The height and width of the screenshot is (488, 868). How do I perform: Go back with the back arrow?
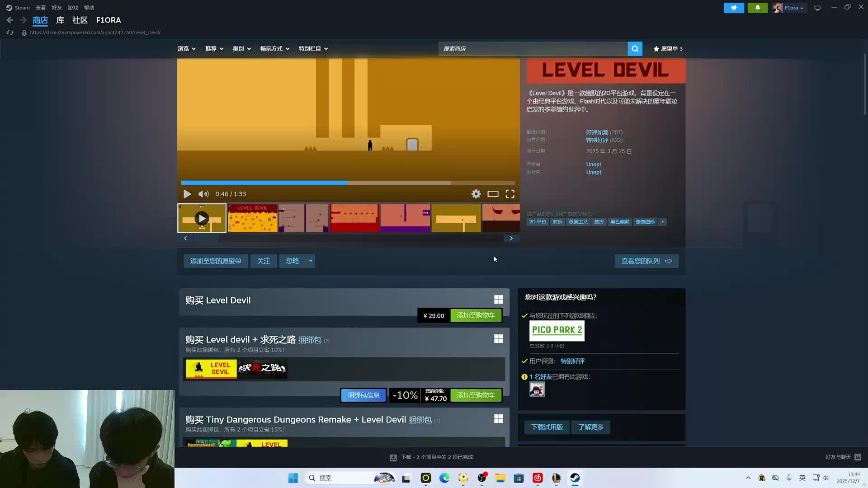10,20
